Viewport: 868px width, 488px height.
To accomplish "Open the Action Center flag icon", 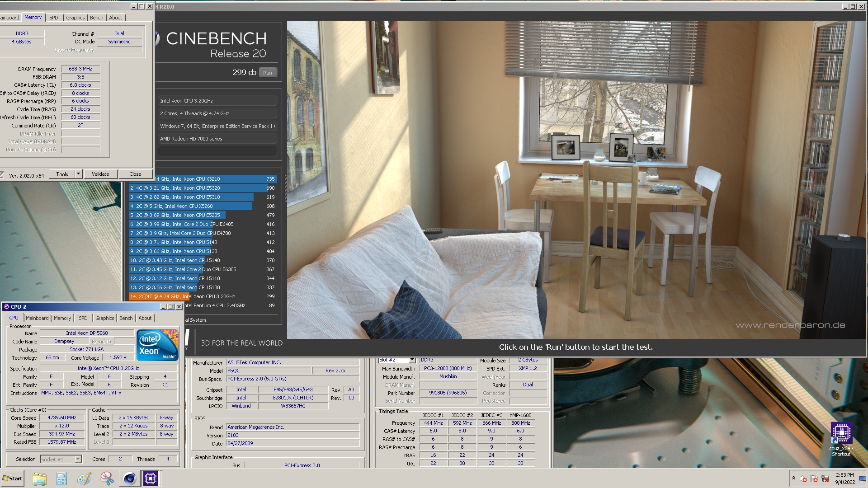I will (814, 479).
